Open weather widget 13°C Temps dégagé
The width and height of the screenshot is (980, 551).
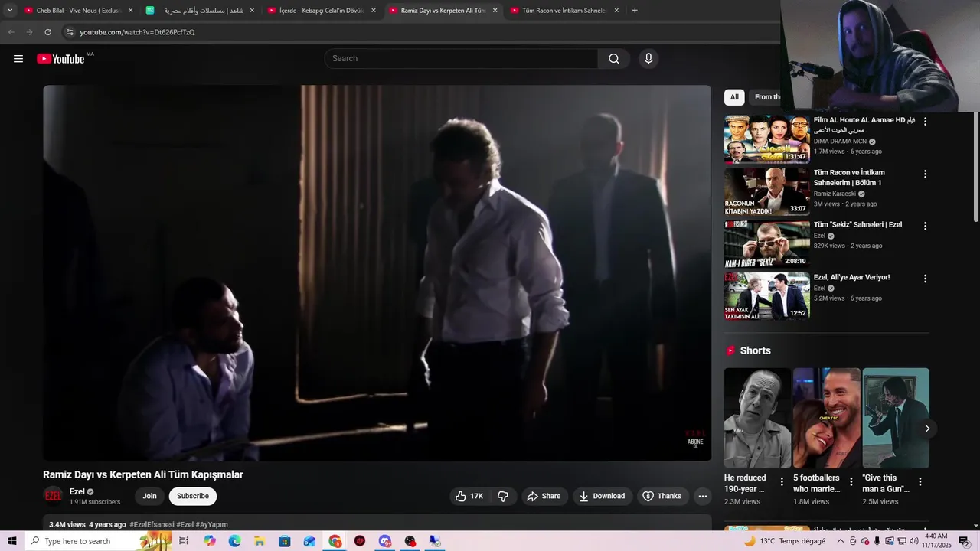pyautogui.click(x=784, y=541)
